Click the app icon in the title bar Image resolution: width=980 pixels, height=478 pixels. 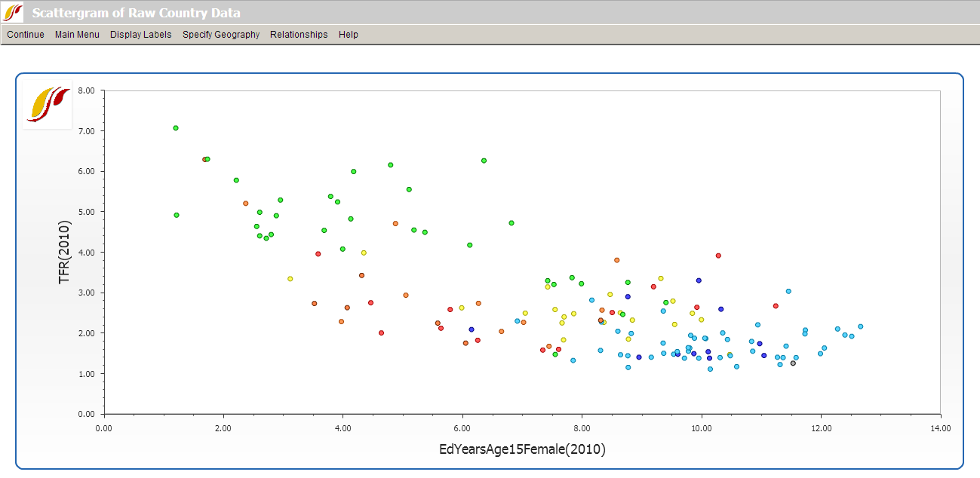(x=13, y=13)
